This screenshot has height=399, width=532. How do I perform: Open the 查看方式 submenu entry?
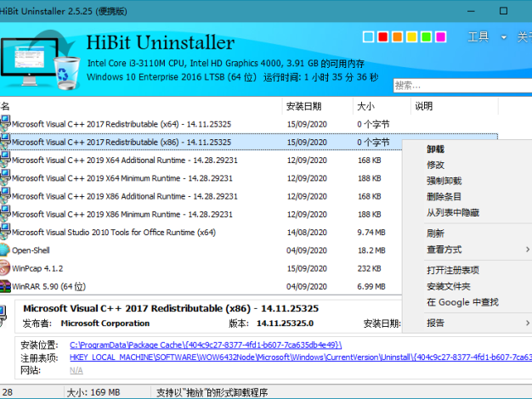pyautogui.click(x=444, y=250)
